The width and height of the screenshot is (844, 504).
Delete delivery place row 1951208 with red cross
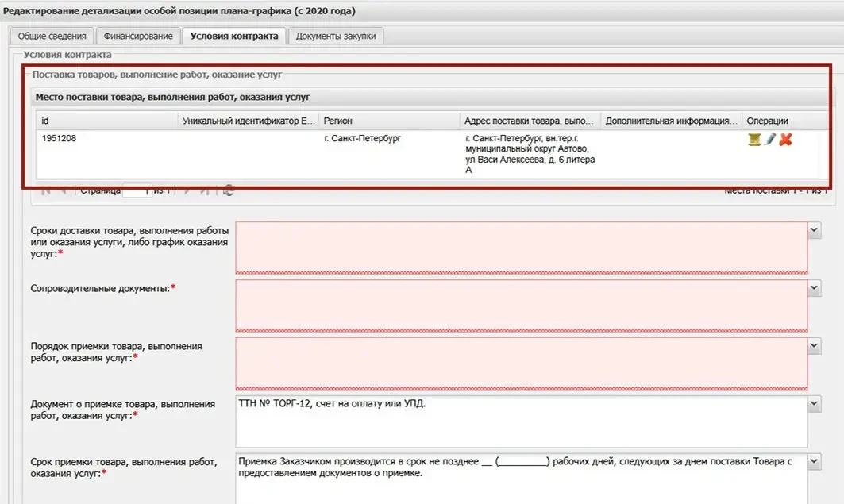pyautogui.click(x=786, y=140)
